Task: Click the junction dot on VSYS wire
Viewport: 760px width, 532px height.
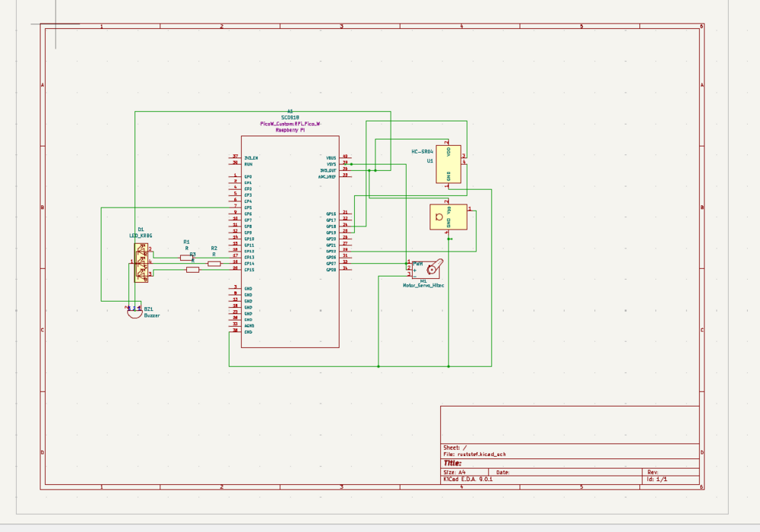Action: point(351,164)
